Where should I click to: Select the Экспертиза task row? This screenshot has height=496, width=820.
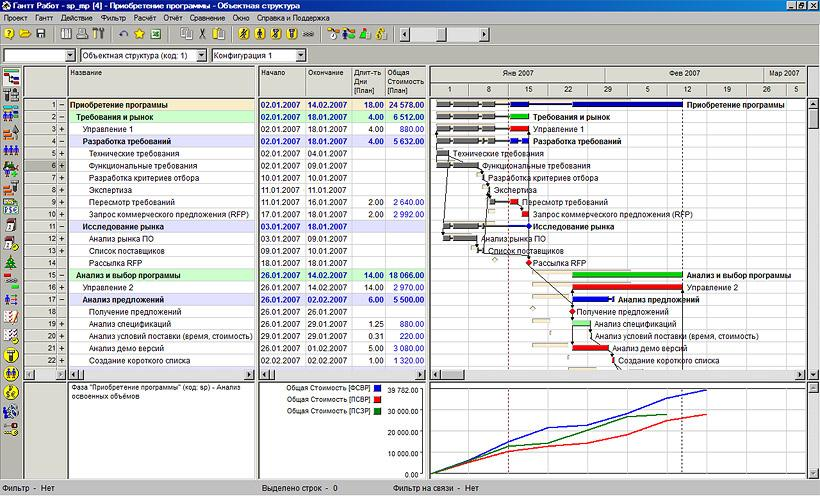(110, 190)
